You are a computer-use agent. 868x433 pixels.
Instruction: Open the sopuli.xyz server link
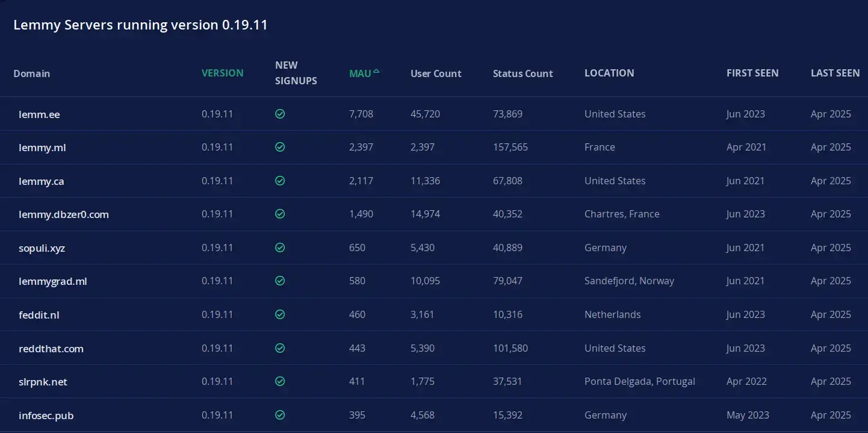(x=42, y=248)
